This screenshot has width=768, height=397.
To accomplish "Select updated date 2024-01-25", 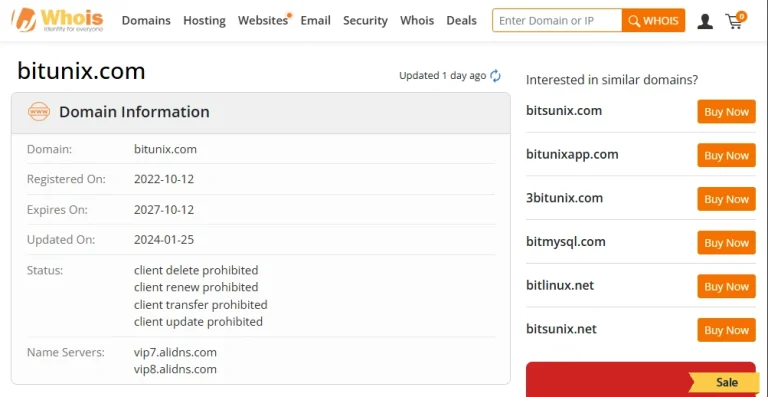I will 164,240.
